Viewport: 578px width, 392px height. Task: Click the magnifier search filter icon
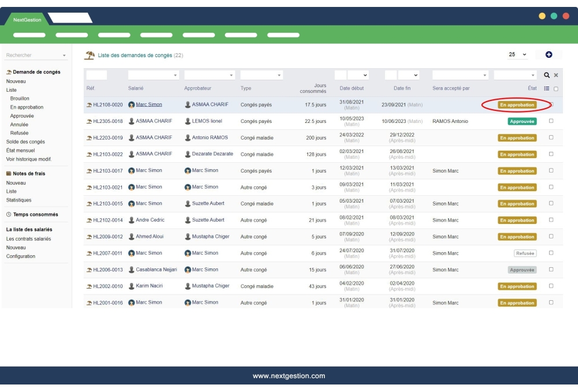(x=547, y=75)
